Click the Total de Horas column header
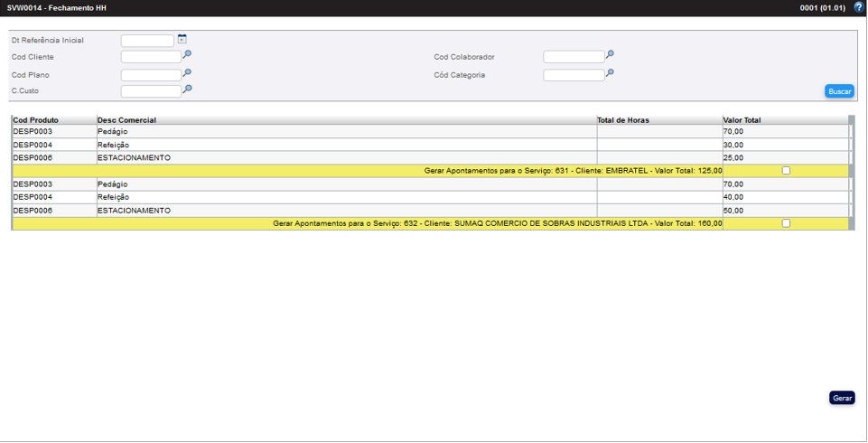Viewport: 868px width, 443px height. [622, 120]
